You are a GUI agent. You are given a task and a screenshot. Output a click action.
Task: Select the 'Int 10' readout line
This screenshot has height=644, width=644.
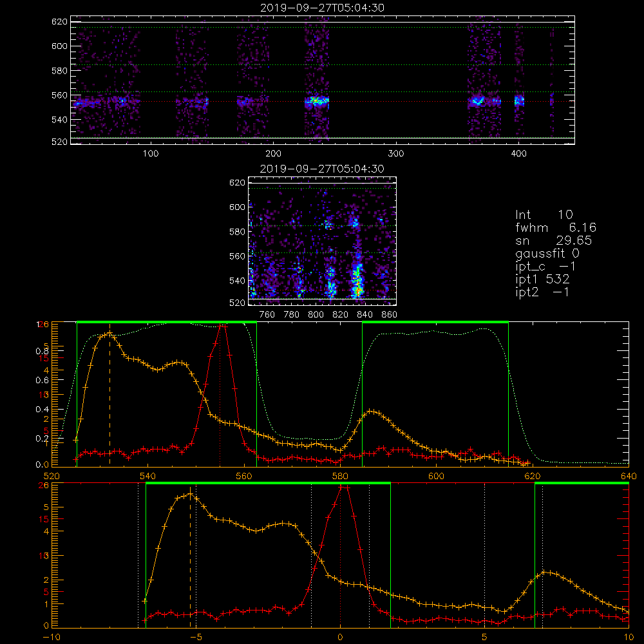pyautogui.click(x=544, y=214)
